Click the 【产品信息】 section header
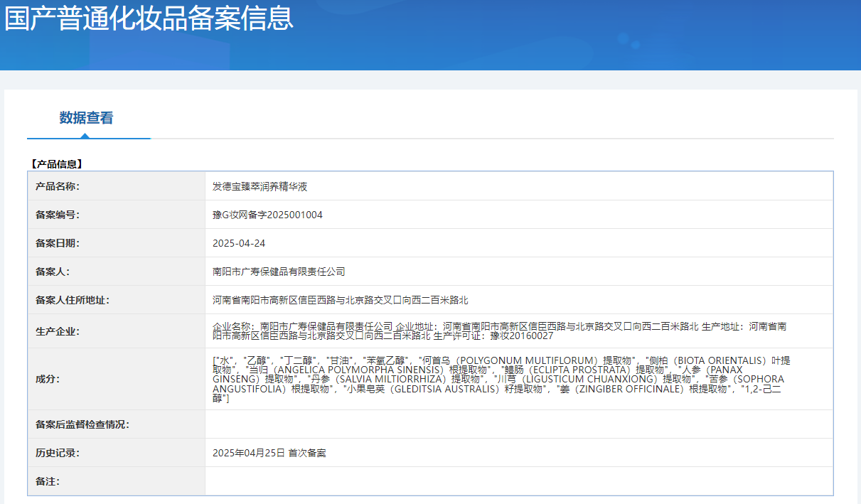The image size is (861, 504). [57, 164]
